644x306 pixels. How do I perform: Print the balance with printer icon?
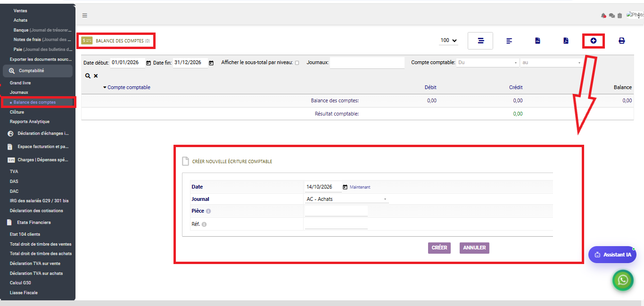tap(621, 41)
